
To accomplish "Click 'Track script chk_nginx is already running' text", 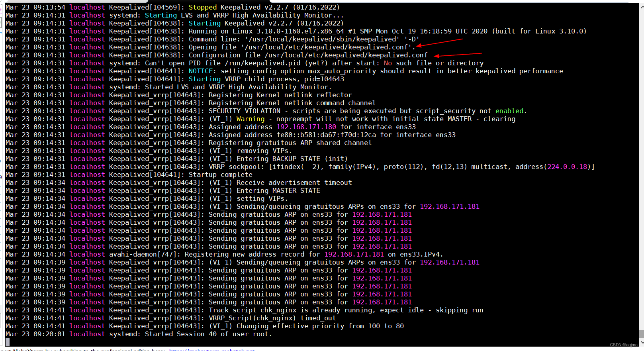I will click(346, 310).
